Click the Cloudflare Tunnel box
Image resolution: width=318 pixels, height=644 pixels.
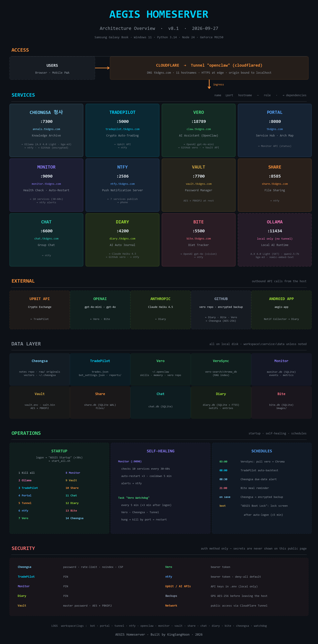pyautogui.click(x=209, y=68)
